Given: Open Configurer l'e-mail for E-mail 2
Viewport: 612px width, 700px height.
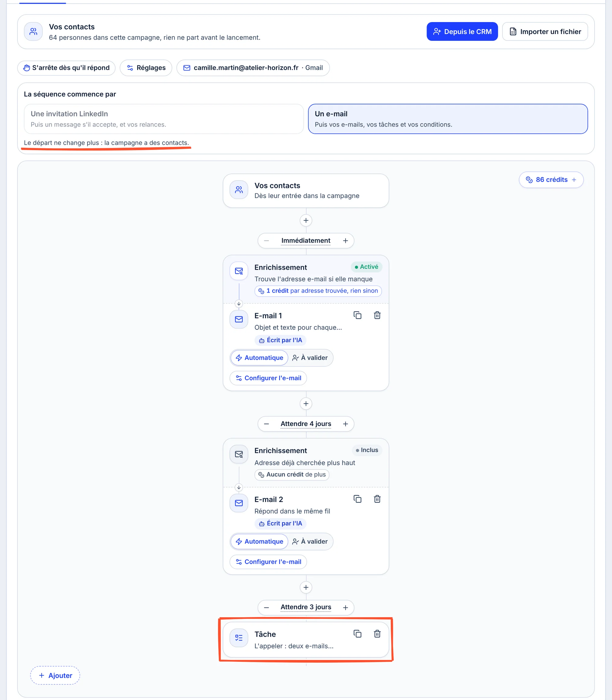Looking at the screenshot, I should 268,562.
